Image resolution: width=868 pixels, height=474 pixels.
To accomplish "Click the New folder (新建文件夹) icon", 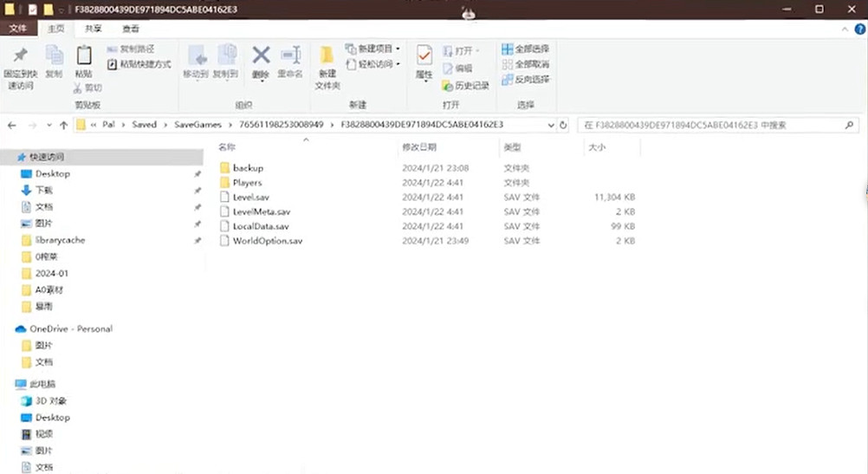I will [x=327, y=55].
